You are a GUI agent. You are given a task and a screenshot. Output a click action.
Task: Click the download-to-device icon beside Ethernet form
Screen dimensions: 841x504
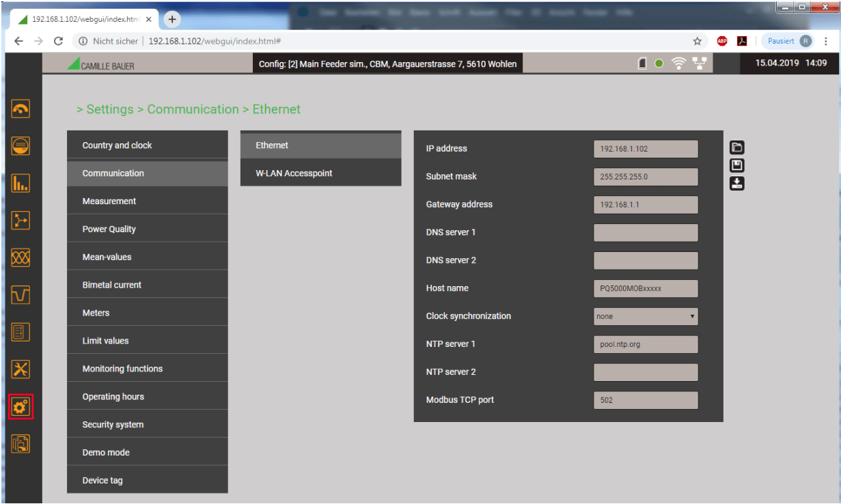click(x=737, y=183)
